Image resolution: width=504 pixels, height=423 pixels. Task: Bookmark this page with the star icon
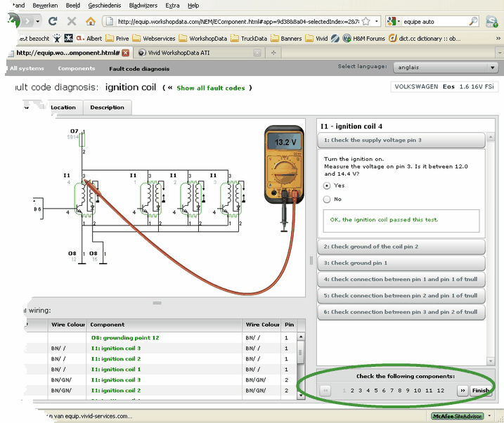pos(366,22)
